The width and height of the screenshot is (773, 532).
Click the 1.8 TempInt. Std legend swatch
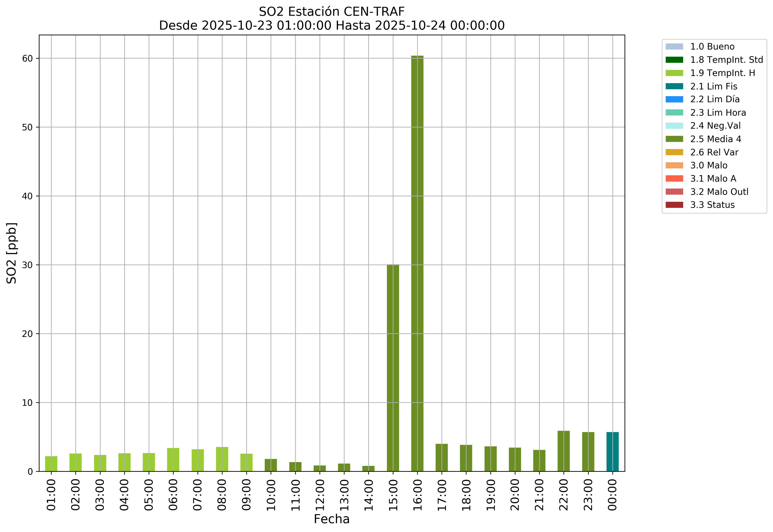tap(674, 60)
